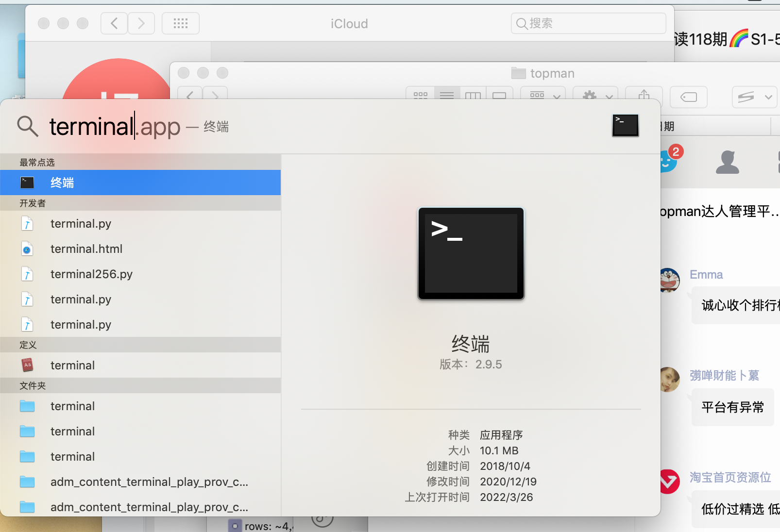
Task: Open the terminal.html result
Action: pyautogui.click(x=140, y=249)
